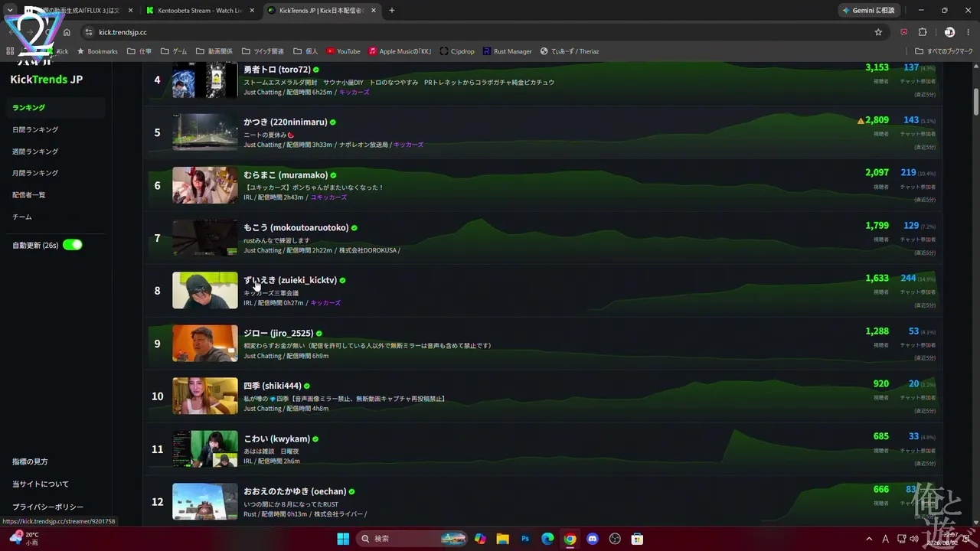This screenshot has height=551, width=980.
Task: Open the YouTube bookmark
Action: (343, 51)
